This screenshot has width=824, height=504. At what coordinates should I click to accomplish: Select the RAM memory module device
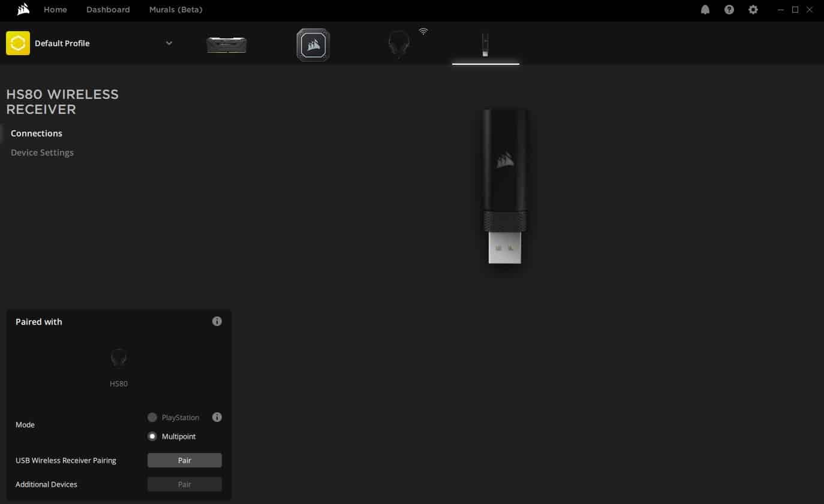tap(227, 45)
